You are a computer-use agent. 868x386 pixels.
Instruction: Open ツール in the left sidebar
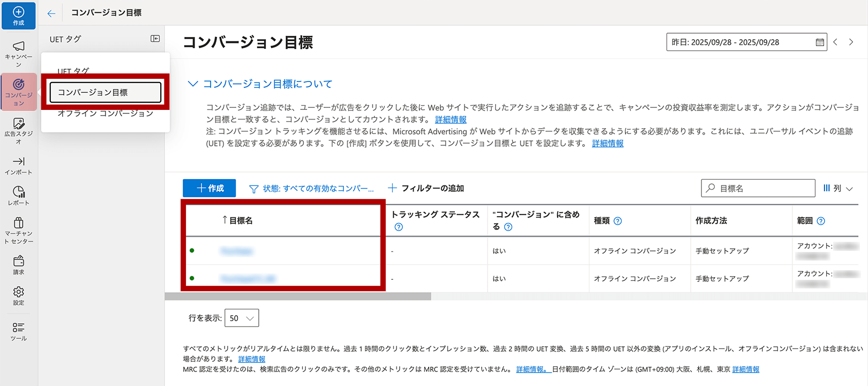pos(18,331)
